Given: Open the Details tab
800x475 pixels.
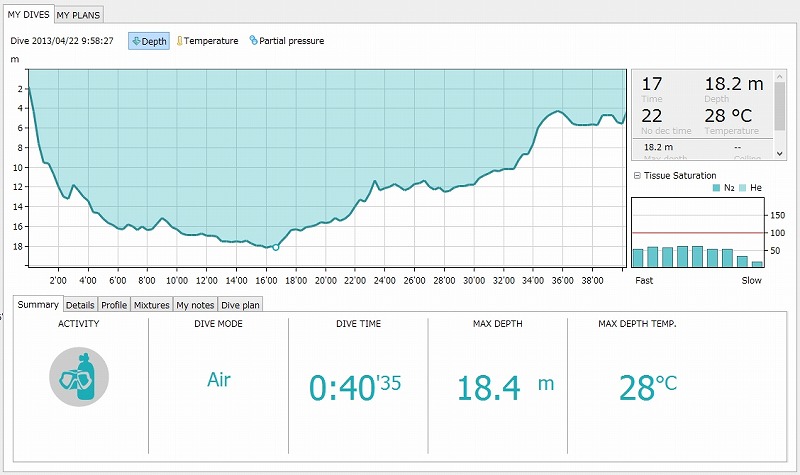Looking at the screenshot, I should tap(81, 304).
